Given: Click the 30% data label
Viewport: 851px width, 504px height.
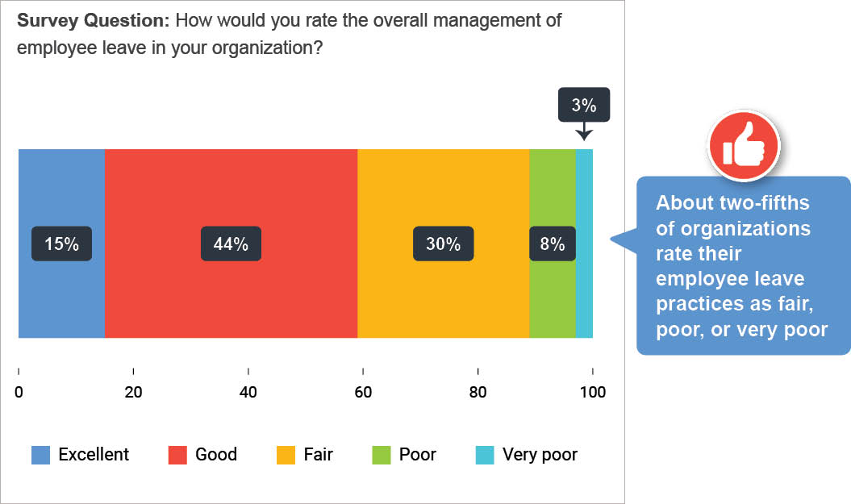Looking at the screenshot, I should [x=443, y=244].
